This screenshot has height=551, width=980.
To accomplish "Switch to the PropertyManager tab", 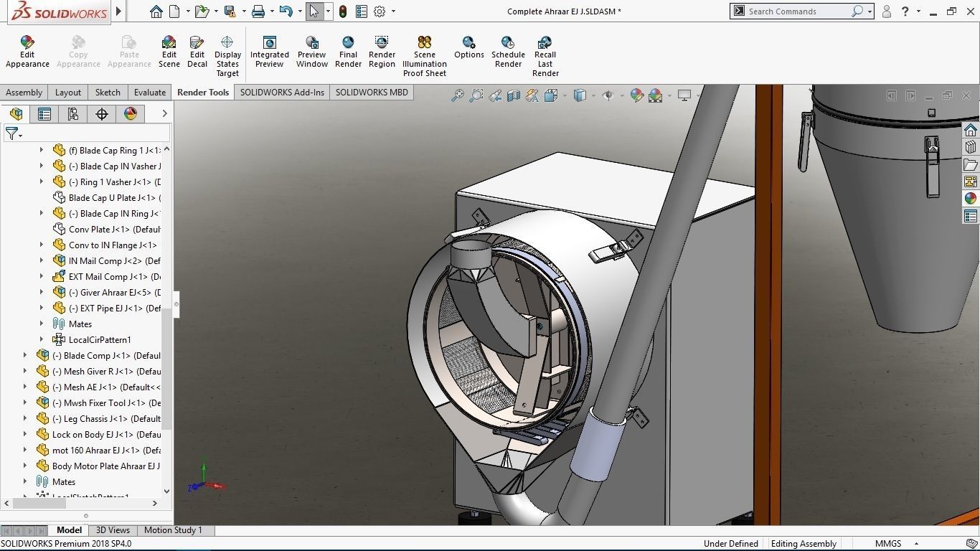I will [44, 114].
